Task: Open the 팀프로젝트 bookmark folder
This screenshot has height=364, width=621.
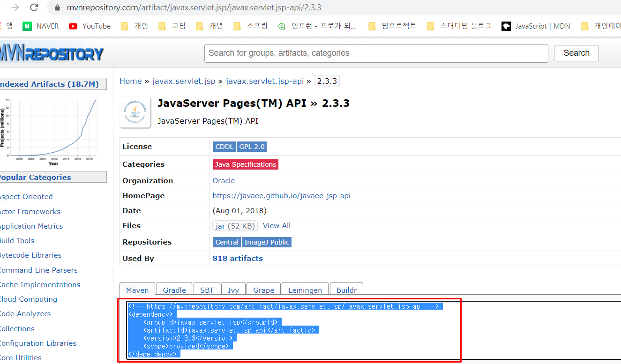Action: 392,26
